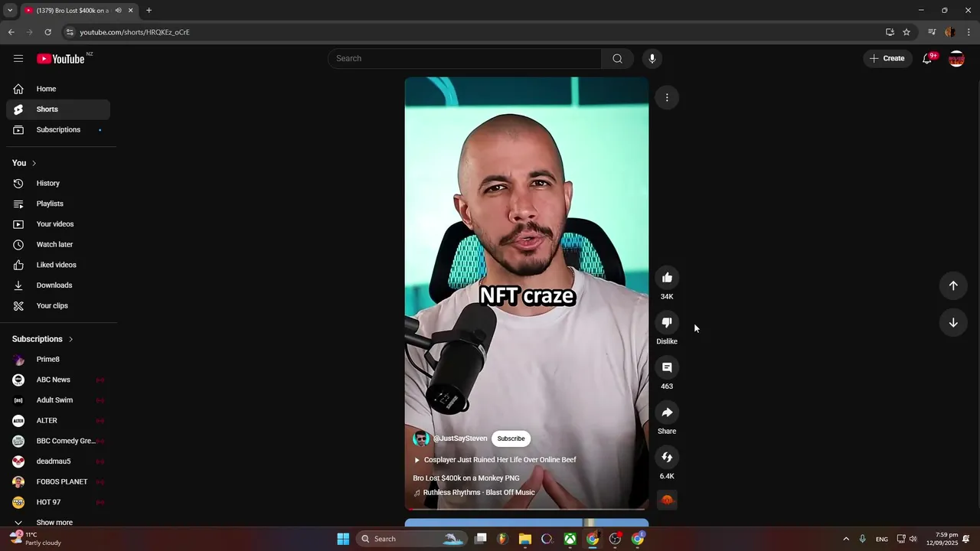Open HOT 97 channel subscription
The width and height of the screenshot is (980, 551).
[x=58, y=502]
